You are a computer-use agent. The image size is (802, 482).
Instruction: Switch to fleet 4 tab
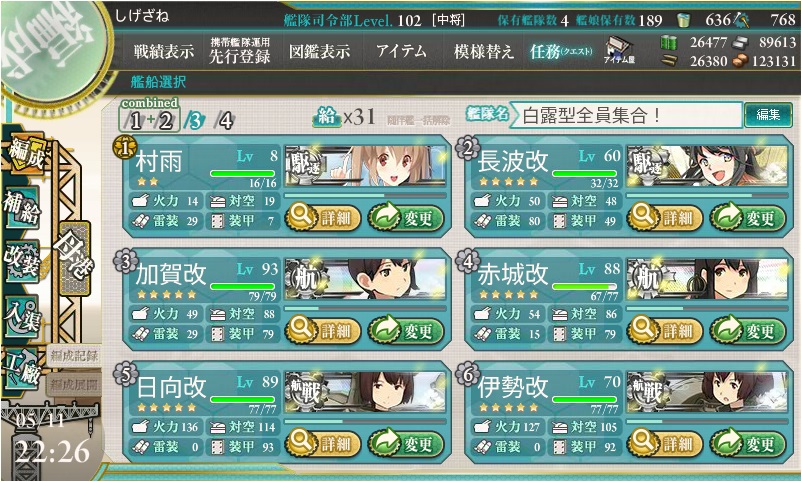click(224, 120)
